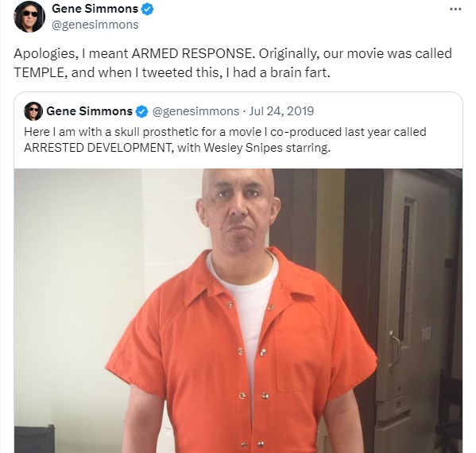Click the verified badge inside the quoted tweet
Screen dimensions: 476x453
(141, 111)
